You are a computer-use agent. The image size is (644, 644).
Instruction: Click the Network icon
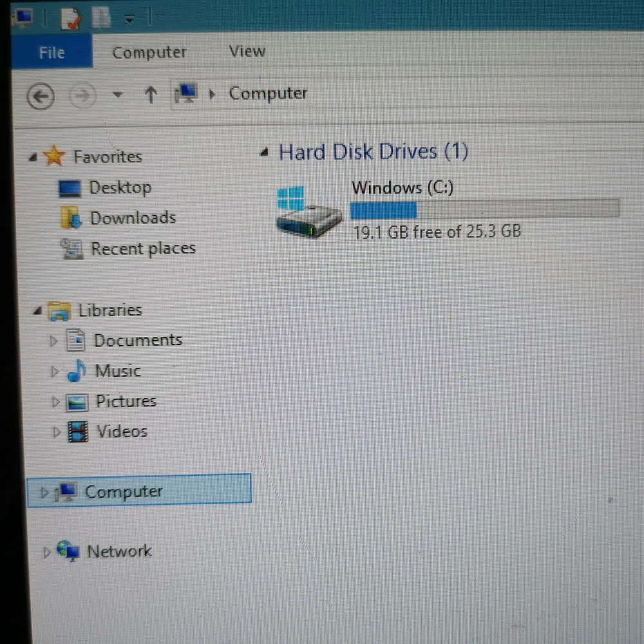coord(68,551)
